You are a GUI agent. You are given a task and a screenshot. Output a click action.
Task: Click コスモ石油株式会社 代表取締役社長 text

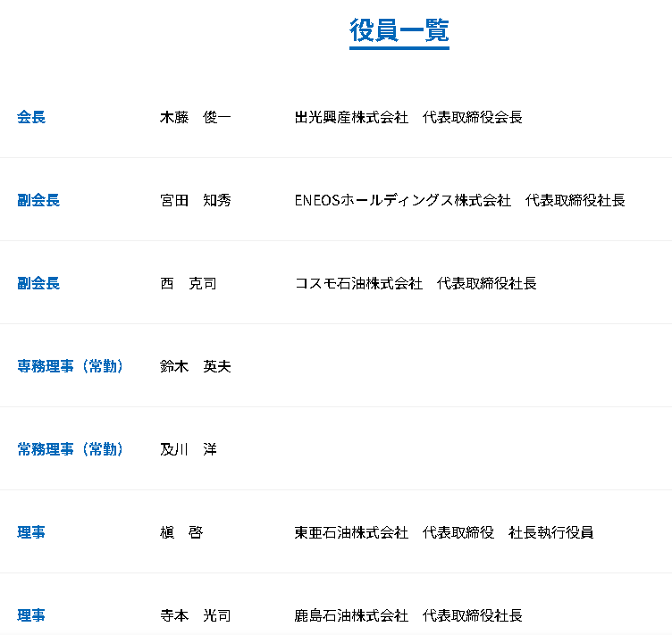tap(416, 283)
